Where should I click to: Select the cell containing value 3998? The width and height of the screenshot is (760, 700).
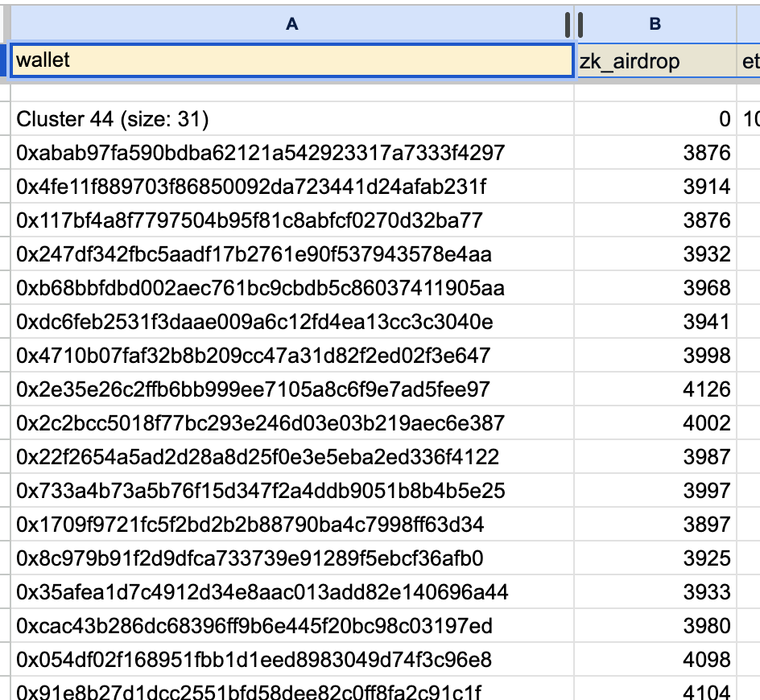[708, 355]
